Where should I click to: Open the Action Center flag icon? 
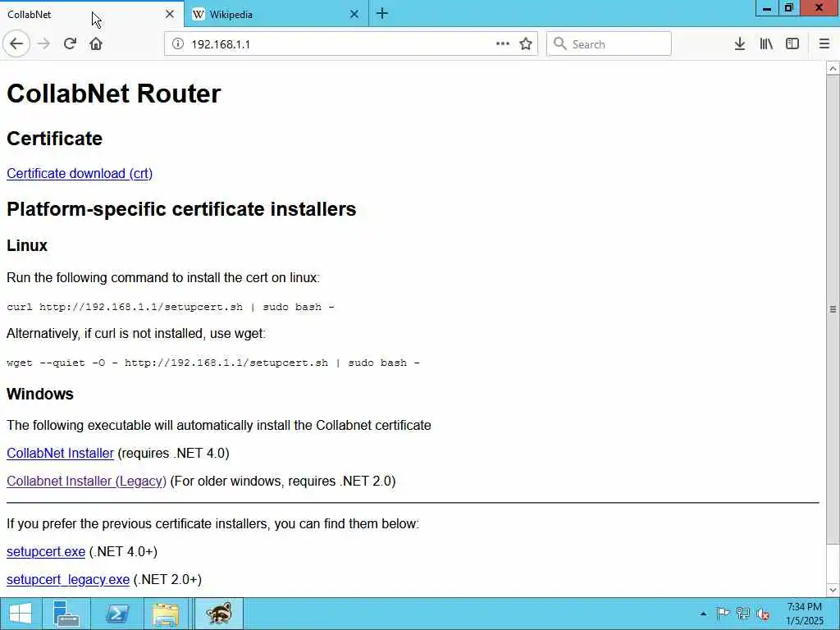coord(723,614)
